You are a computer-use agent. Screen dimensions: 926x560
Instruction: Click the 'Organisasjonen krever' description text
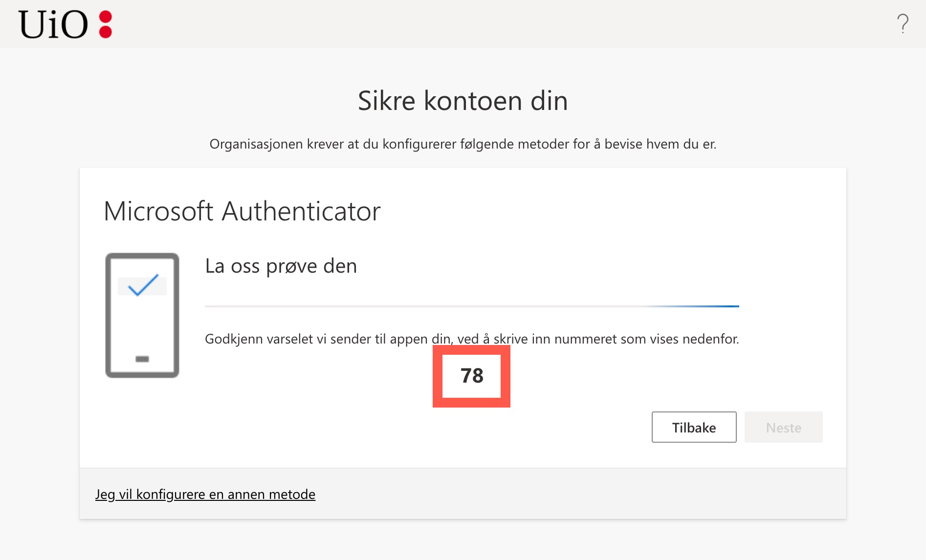pos(463,144)
